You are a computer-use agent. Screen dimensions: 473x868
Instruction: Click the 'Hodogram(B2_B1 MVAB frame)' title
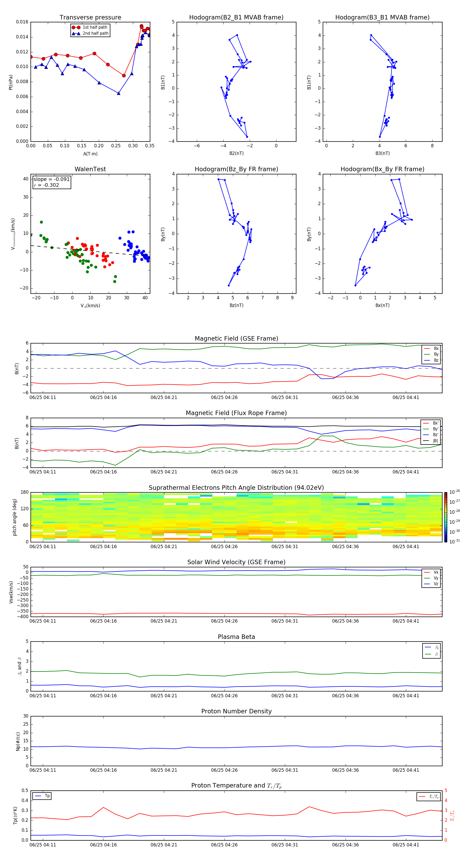tap(236, 18)
